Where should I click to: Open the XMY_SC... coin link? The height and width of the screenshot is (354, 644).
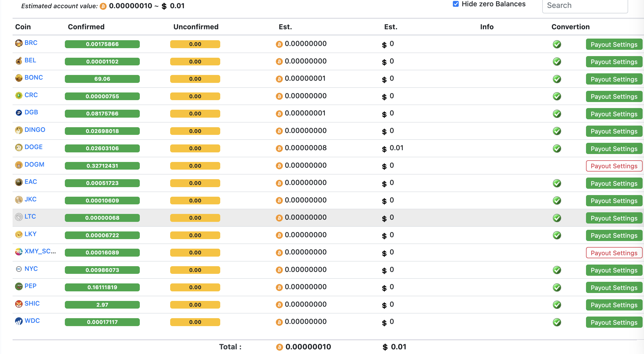(x=40, y=251)
